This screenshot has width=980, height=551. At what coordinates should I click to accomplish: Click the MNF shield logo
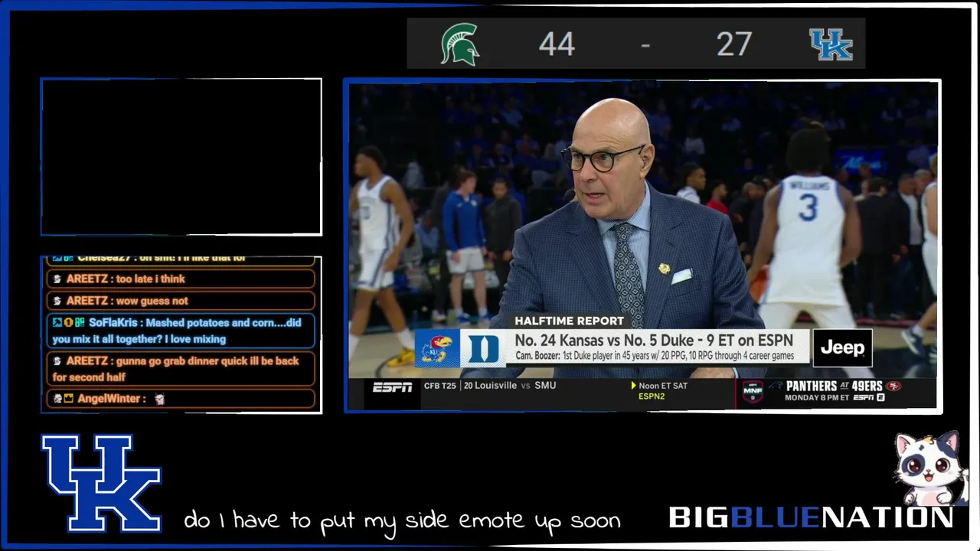coord(753,392)
